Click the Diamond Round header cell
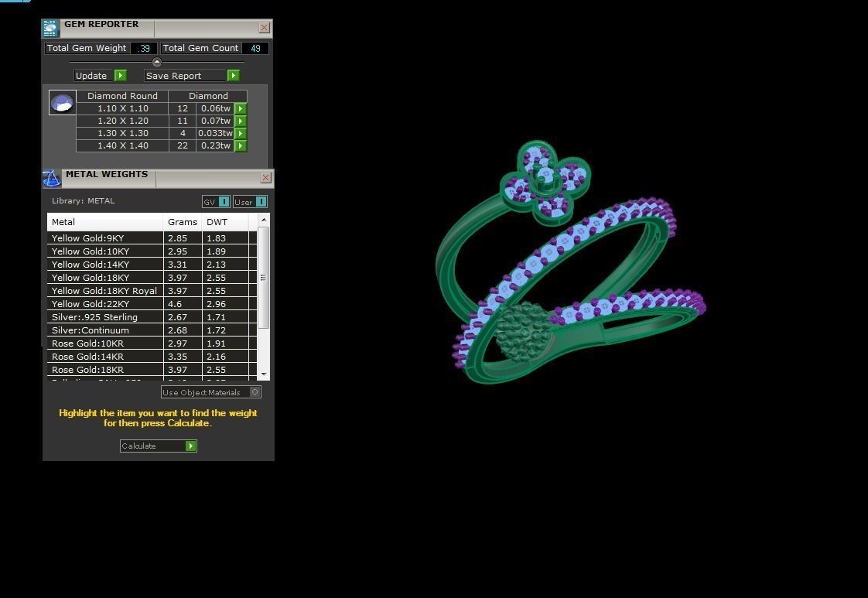The image size is (868, 598). point(122,96)
